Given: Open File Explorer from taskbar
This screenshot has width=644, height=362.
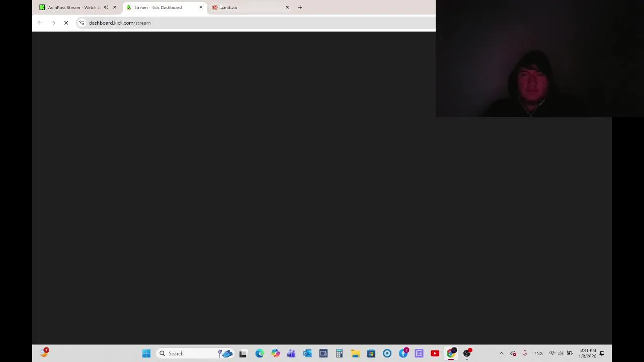Looking at the screenshot, I should [x=355, y=353].
